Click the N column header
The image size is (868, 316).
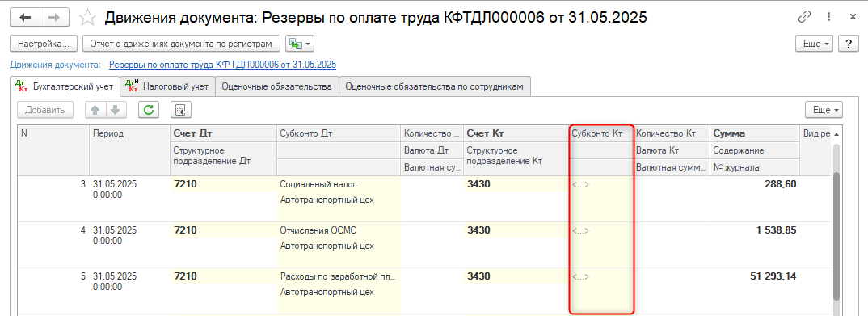pyautogui.click(x=53, y=150)
